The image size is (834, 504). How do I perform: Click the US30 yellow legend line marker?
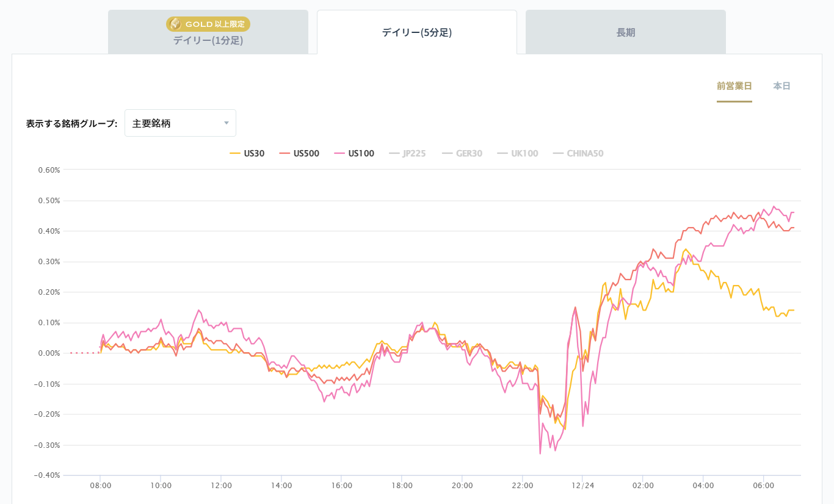tap(234, 154)
